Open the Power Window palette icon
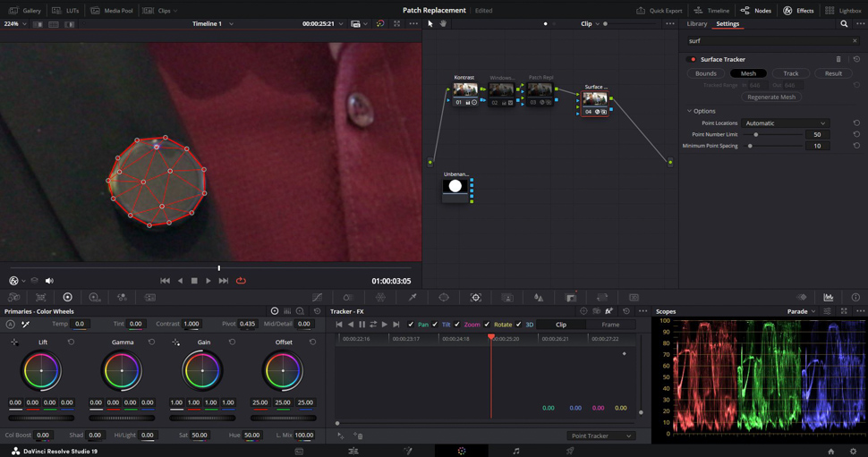The image size is (868, 457). pyautogui.click(x=444, y=297)
